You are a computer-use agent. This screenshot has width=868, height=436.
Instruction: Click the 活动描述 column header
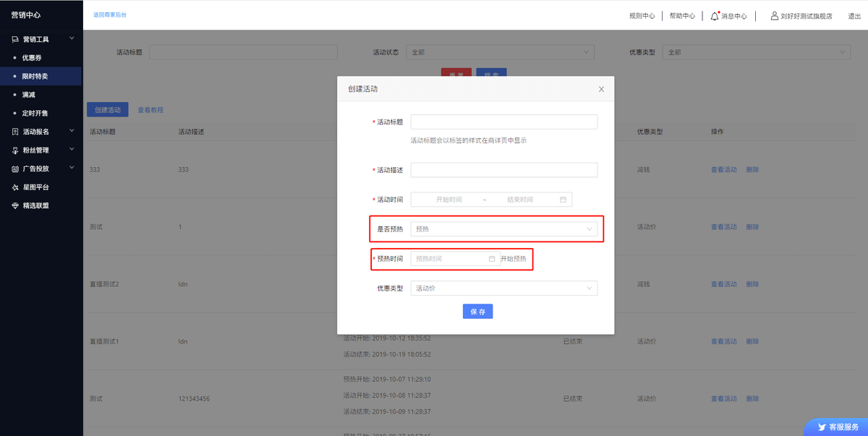191,132
